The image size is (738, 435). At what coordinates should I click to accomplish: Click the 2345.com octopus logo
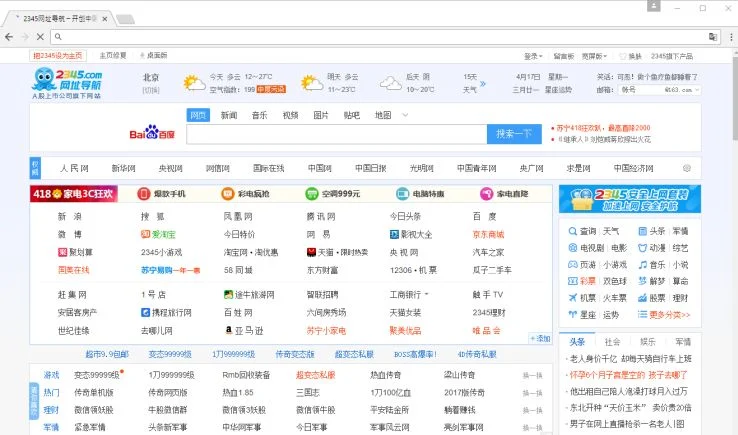click(67, 83)
